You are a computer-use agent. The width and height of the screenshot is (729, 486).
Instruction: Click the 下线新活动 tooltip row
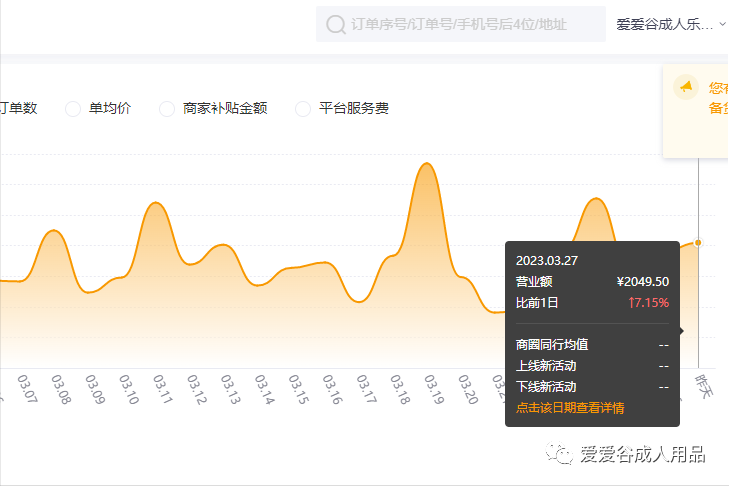[x=592, y=387]
